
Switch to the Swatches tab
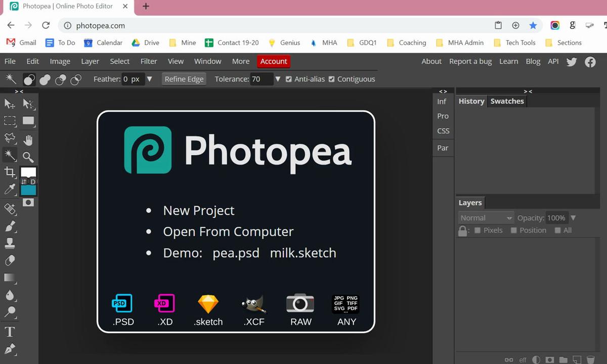507,102
